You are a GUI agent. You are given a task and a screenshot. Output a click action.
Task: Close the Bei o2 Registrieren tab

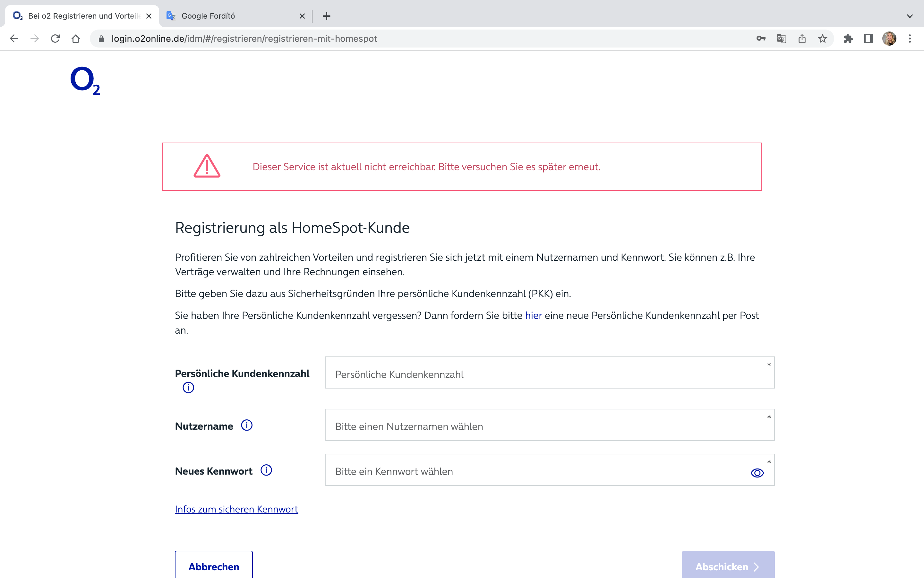point(149,16)
